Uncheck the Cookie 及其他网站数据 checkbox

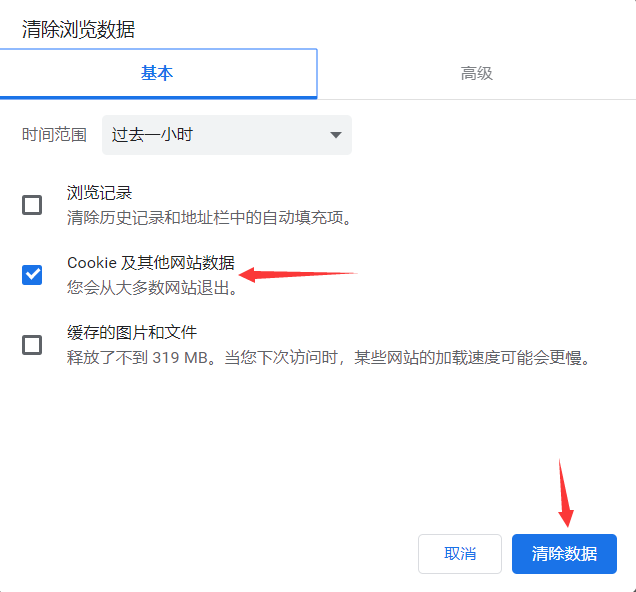pyautogui.click(x=32, y=275)
